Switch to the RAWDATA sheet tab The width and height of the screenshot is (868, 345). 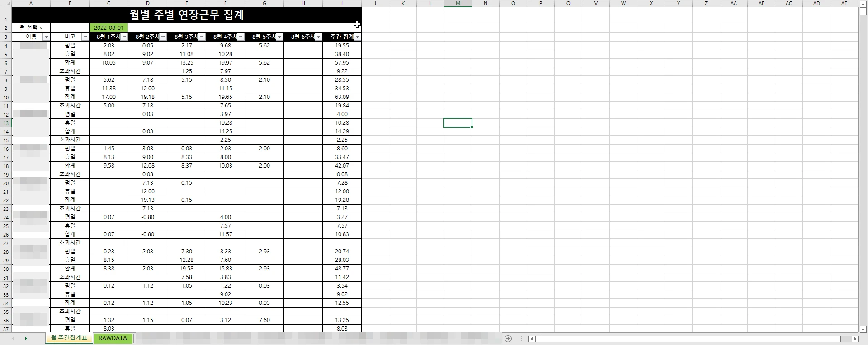[113, 338]
